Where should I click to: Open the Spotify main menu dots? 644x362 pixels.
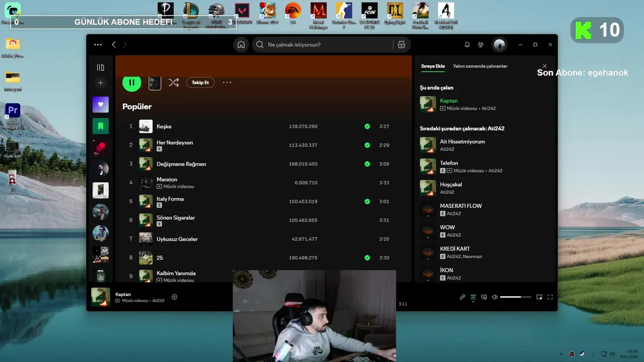pyautogui.click(x=98, y=45)
